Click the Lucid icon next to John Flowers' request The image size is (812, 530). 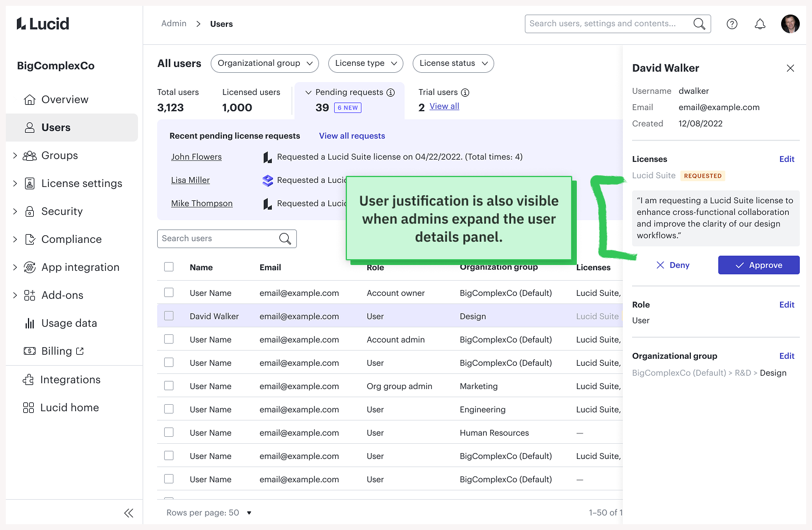[268, 157]
